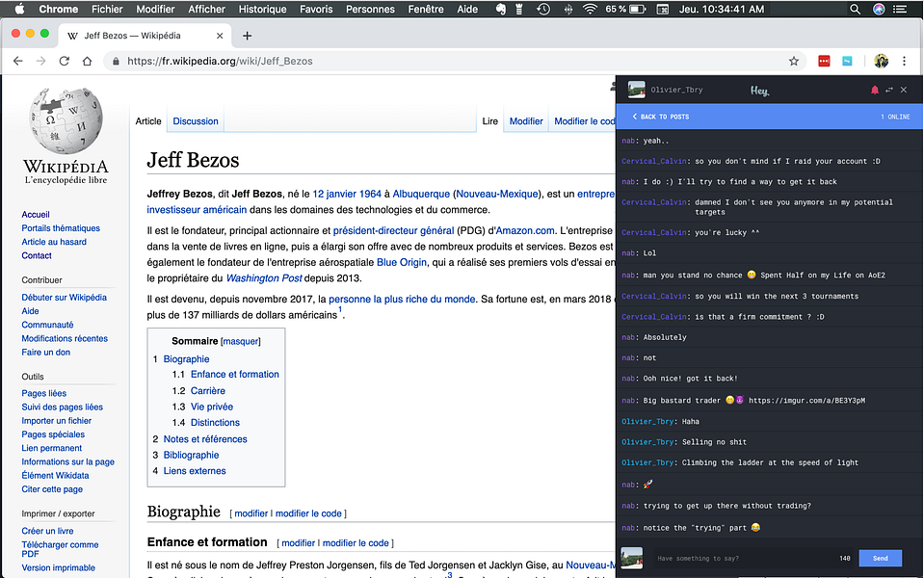The width and height of the screenshot is (924, 578).
Task: Click Version imprimable link
Action: (x=58, y=567)
